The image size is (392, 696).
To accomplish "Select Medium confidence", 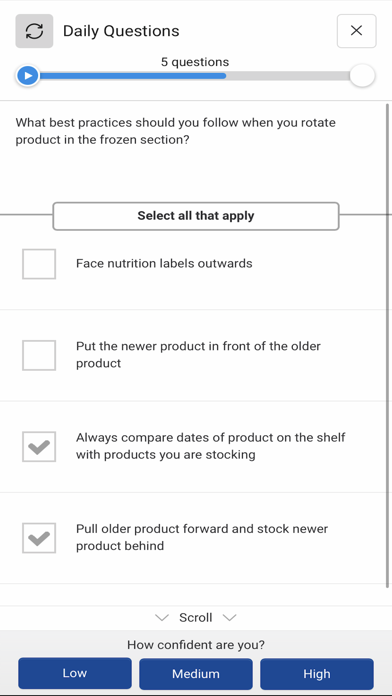I will (x=196, y=674).
